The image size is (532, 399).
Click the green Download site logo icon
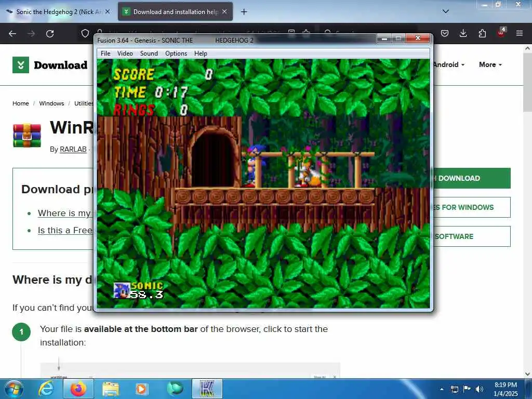(x=21, y=65)
